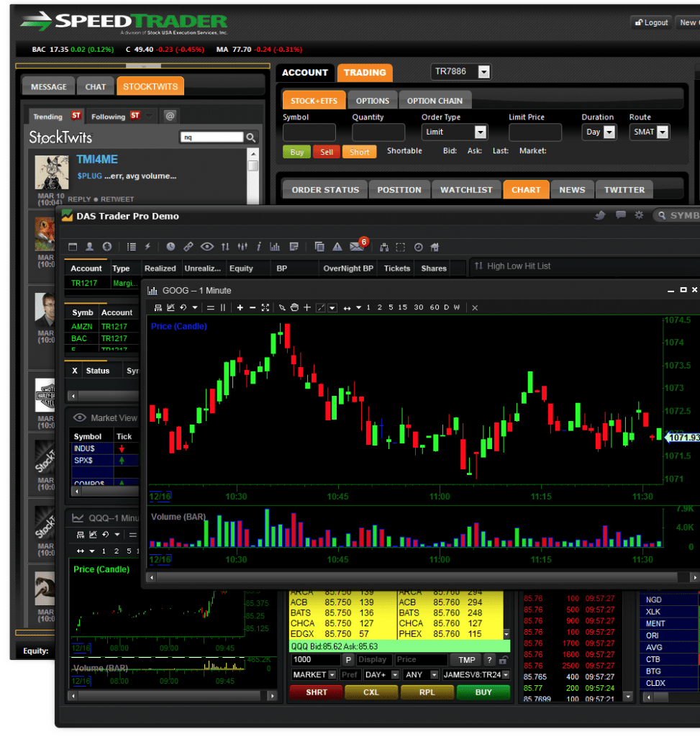The height and width of the screenshot is (737, 700).
Task: Open the ANY dropdown in QQQ order panel
Action: [434, 675]
